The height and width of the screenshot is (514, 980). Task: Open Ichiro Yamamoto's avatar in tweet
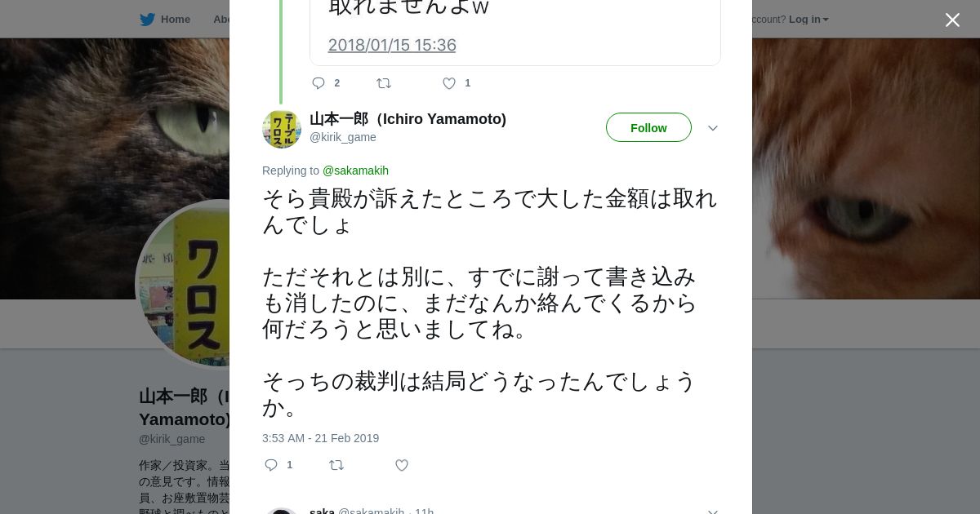pyautogui.click(x=282, y=129)
